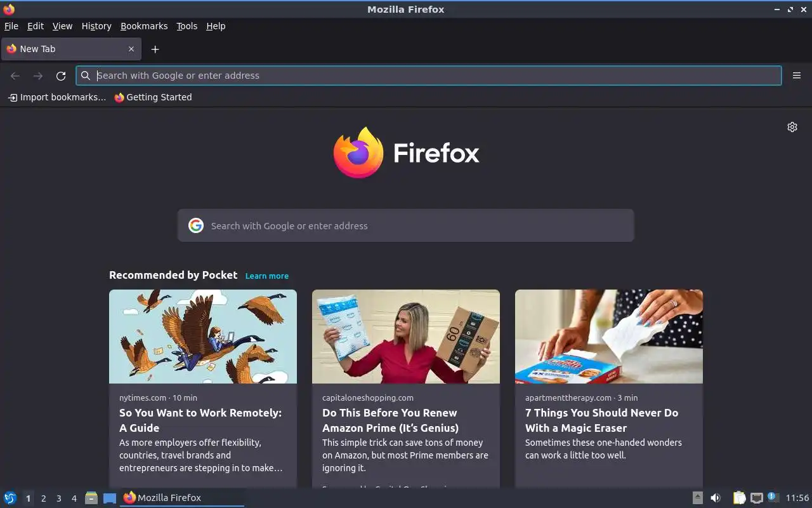The image size is (812, 508).
Task: Open the Help menu
Action: pyautogui.click(x=216, y=26)
